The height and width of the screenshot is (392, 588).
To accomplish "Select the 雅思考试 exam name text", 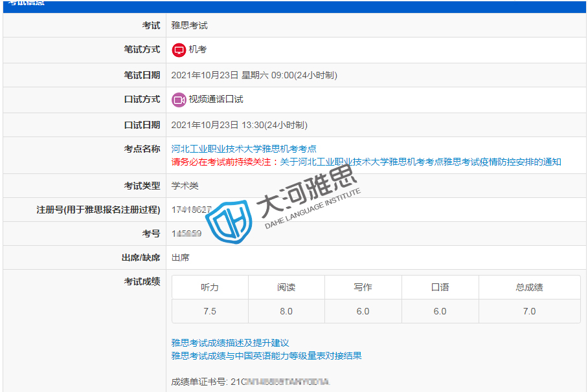I will [189, 25].
